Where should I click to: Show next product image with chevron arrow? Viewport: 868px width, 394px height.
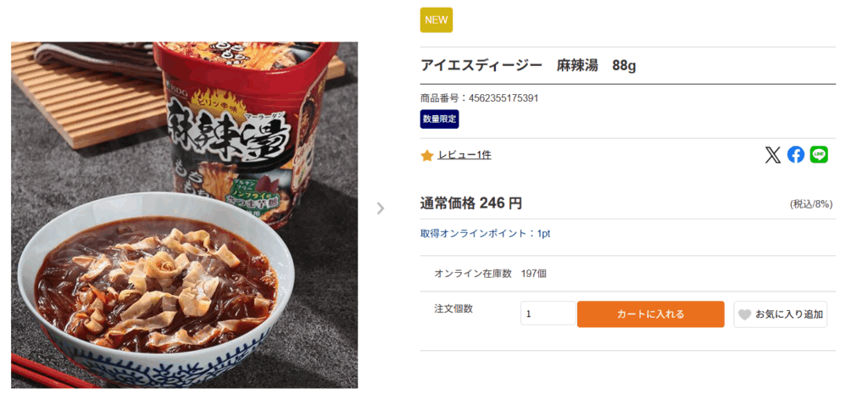pos(381,208)
